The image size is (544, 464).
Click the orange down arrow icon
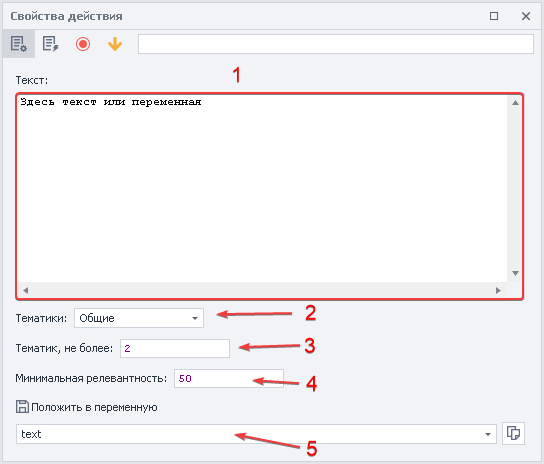pos(115,44)
